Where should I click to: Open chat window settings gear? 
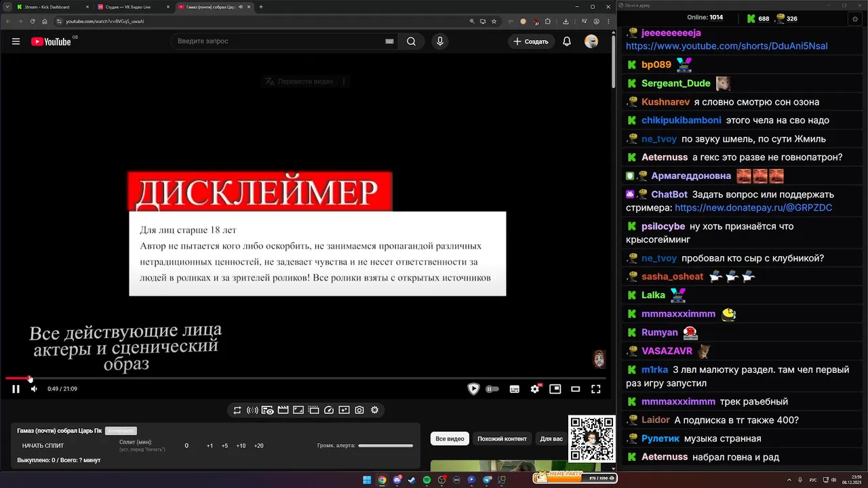click(854, 19)
